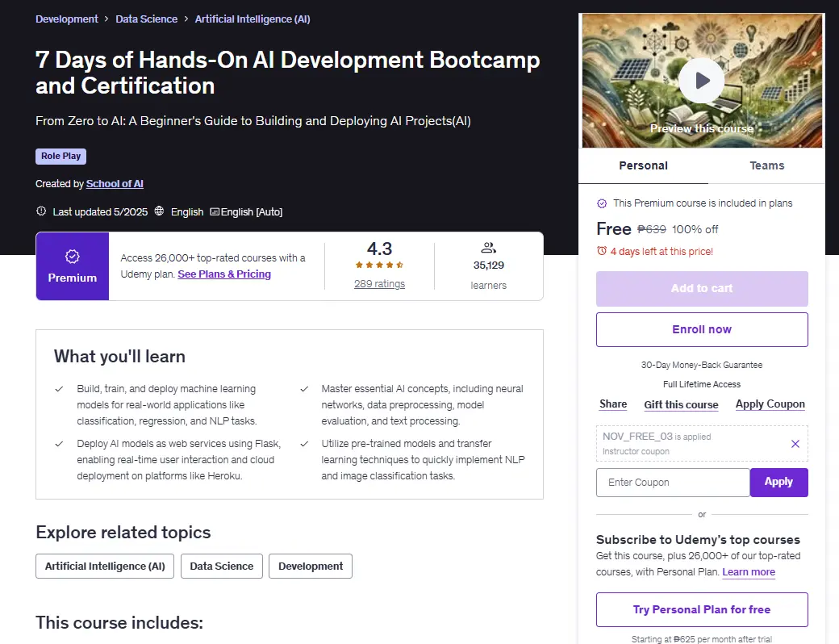
Task: Click the Apply Coupon link
Action: point(770,404)
